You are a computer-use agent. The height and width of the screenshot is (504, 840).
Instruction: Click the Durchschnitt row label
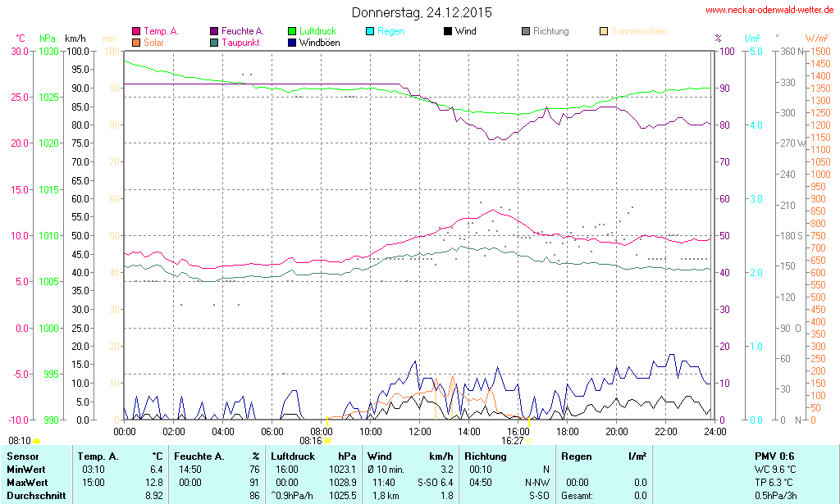(34, 495)
